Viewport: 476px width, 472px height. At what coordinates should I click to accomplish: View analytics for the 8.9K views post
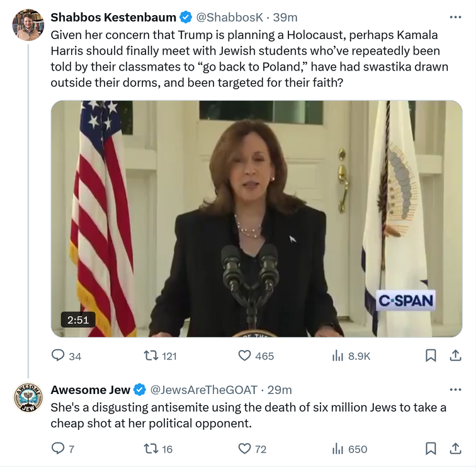pyautogui.click(x=338, y=356)
